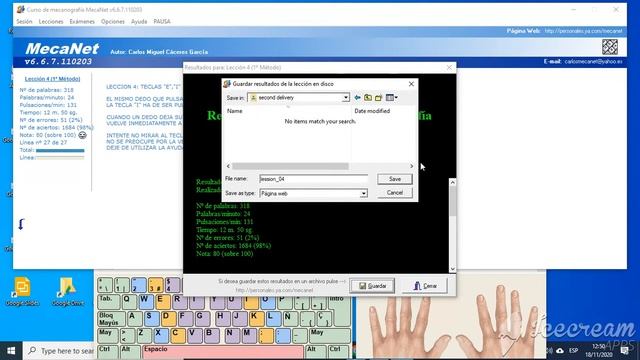The image size is (640, 360).
Task: Click the Cerrar button in results window
Action: pos(424,286)
